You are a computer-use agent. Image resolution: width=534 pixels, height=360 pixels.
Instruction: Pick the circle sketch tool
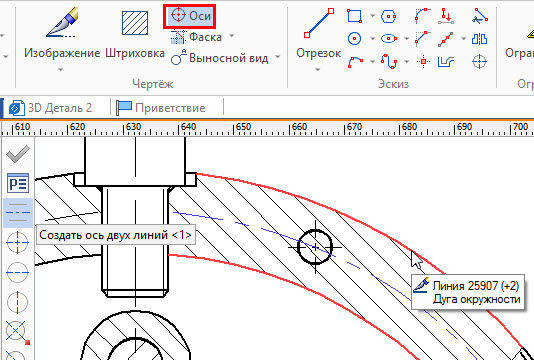pos(354,38)
